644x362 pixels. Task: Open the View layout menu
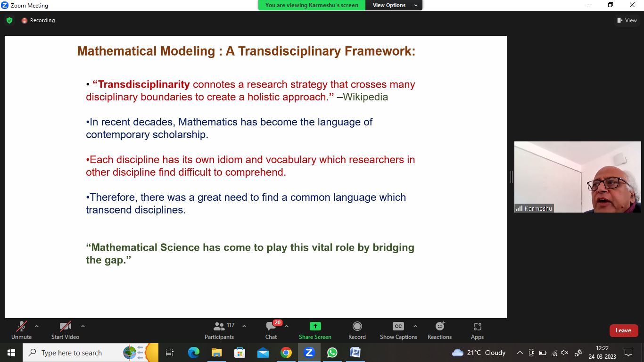coord(627,20)
